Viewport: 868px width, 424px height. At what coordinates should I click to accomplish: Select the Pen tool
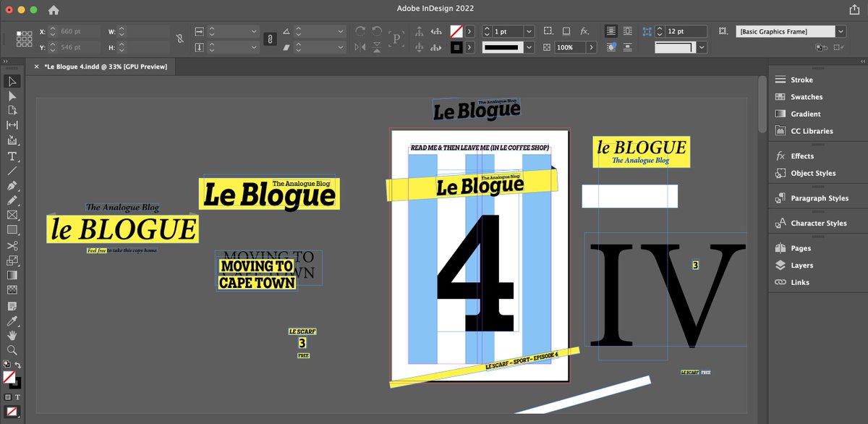(12, 186)
